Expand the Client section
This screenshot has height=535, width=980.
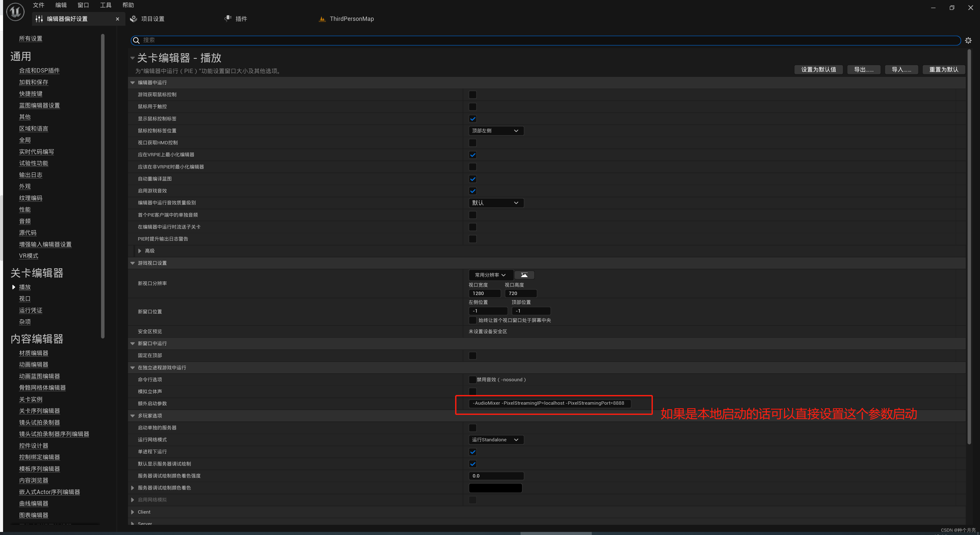132,512
